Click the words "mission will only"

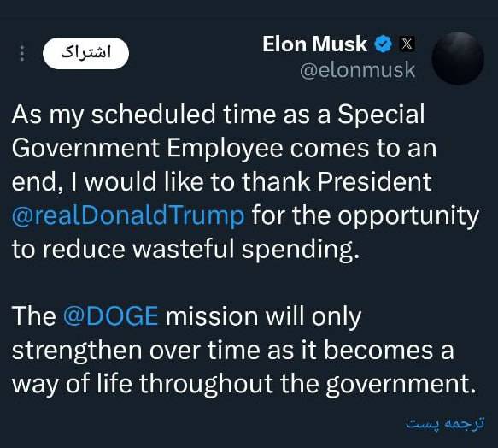point(264,316)
